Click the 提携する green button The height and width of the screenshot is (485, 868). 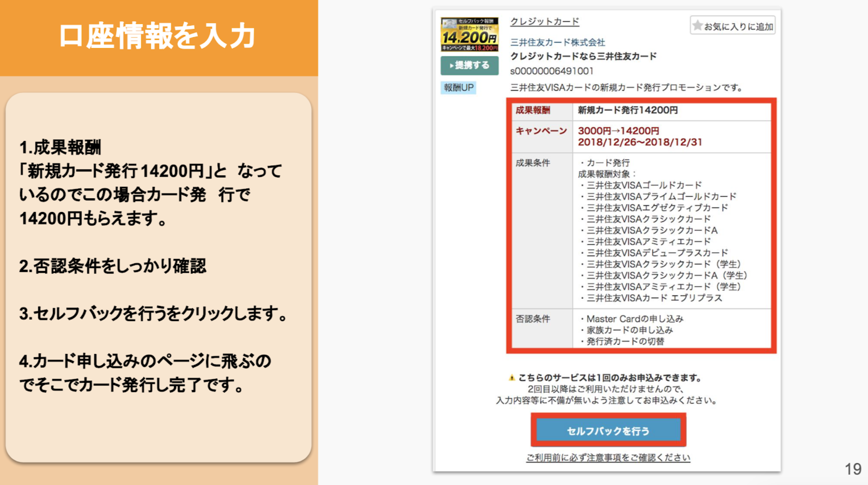469,65
